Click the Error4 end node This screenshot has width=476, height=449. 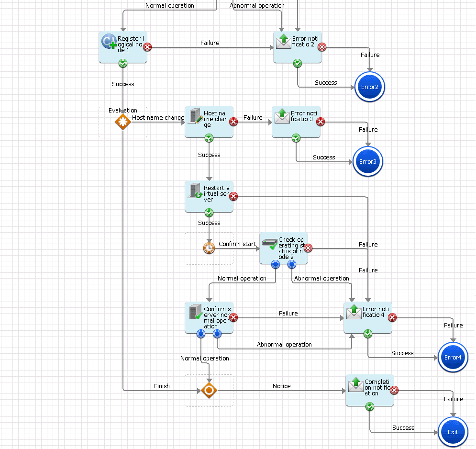click(x=453, y=358)
